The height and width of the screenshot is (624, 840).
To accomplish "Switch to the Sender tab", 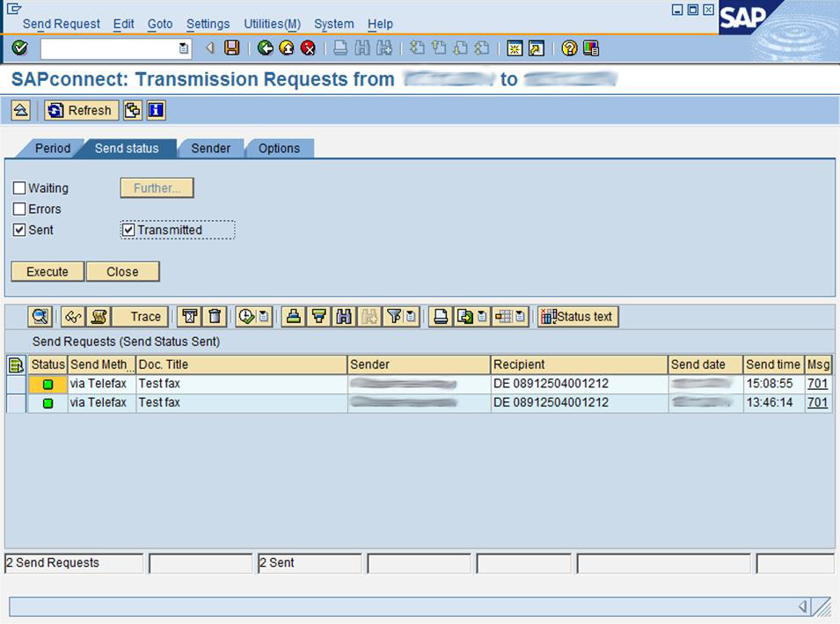I will tap(211, 148).
